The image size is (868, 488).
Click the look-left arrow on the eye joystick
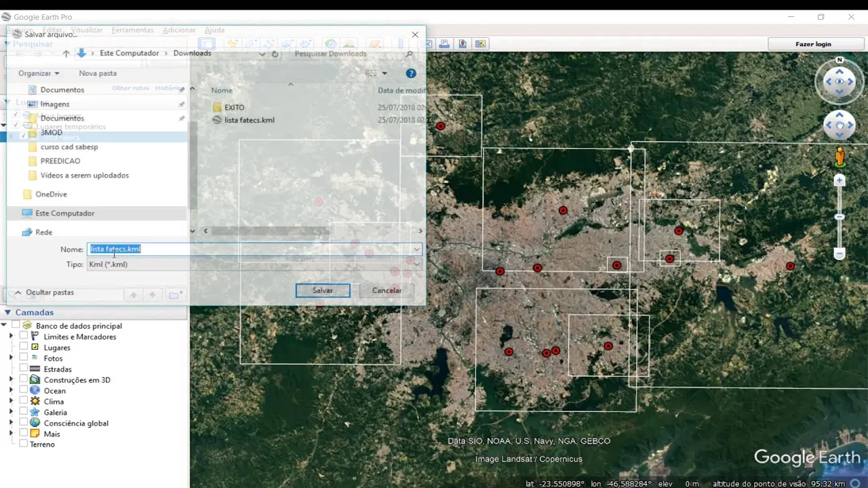829,81
